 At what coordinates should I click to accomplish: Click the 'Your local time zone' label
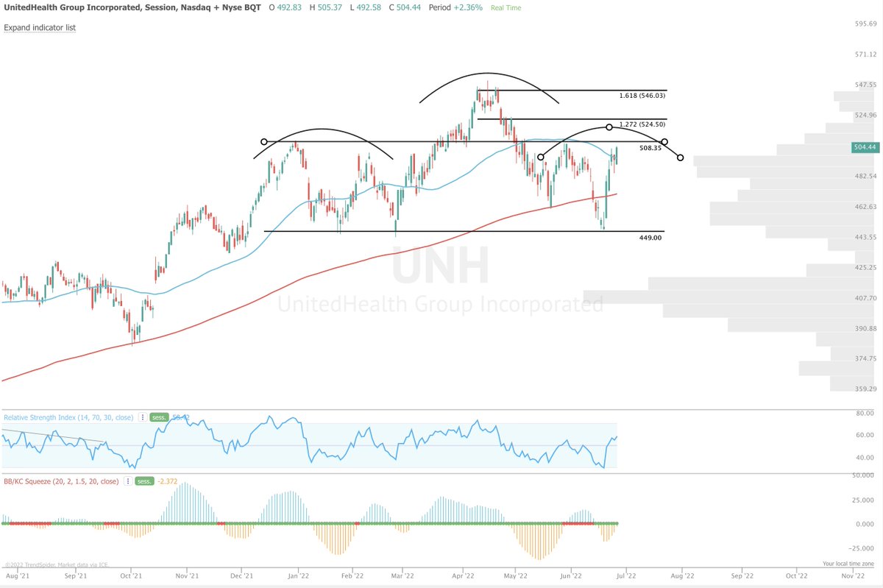[849, 564]
